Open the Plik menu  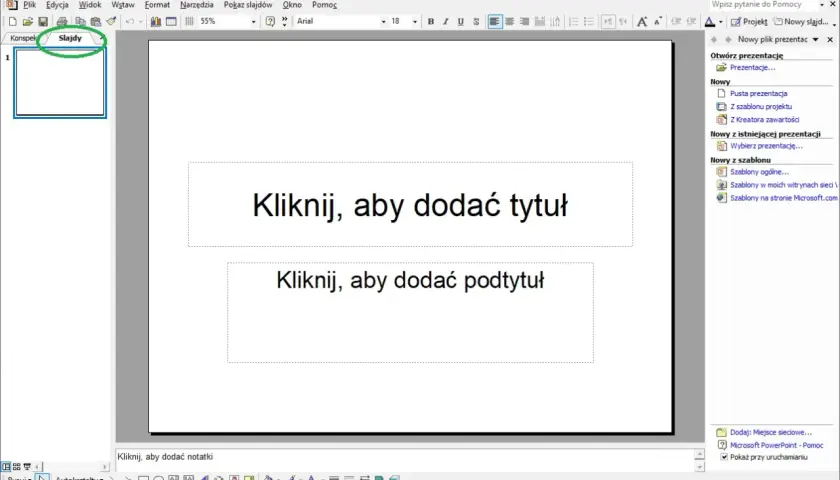pyautogui.click(x=29, y=5)
